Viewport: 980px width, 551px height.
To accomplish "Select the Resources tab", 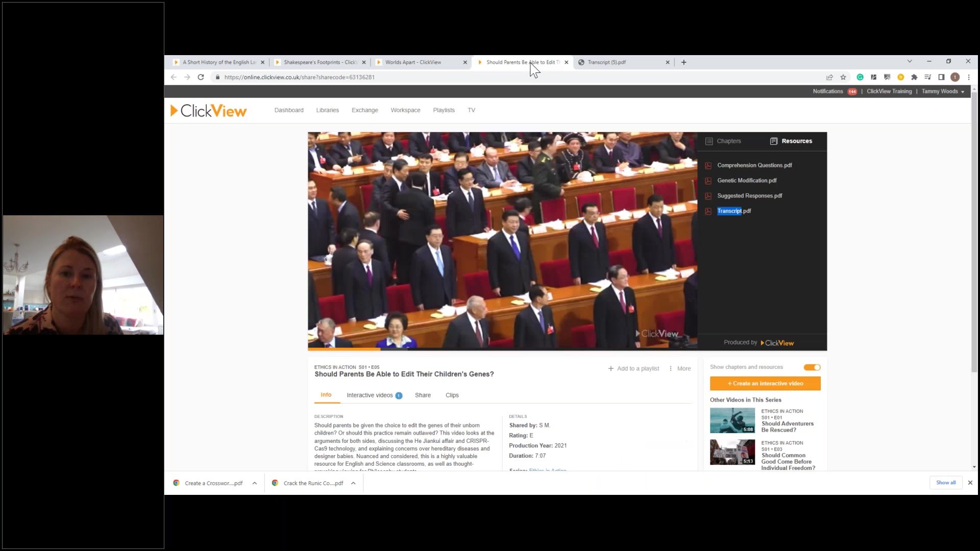I will (x=791, y=141).
